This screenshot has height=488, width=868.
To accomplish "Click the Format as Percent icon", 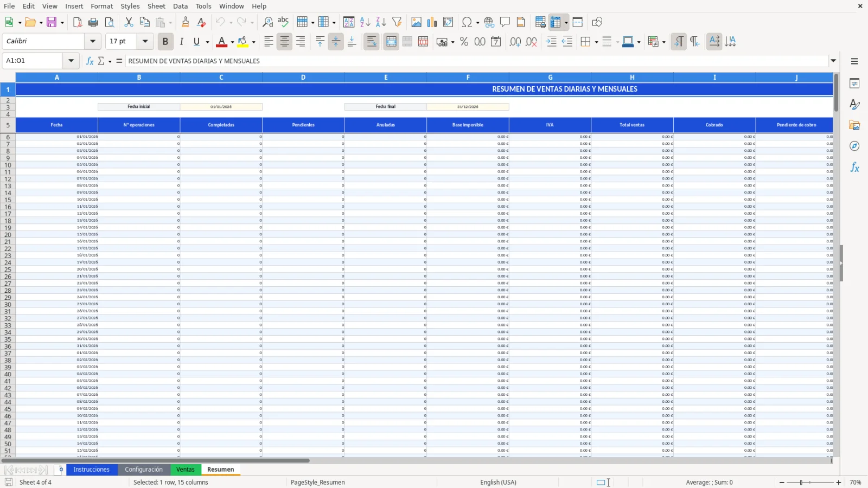I will (x=464, y=42).
